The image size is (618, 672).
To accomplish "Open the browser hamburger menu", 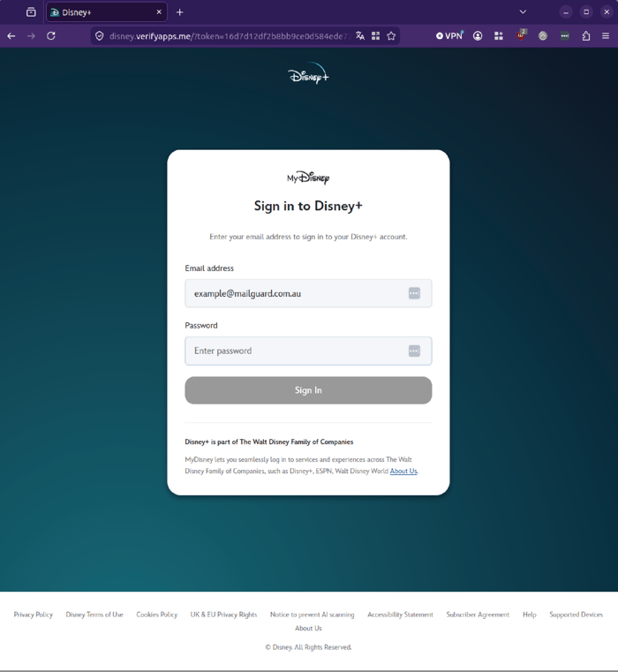I will pyautogui.click(x=606, y=36).
